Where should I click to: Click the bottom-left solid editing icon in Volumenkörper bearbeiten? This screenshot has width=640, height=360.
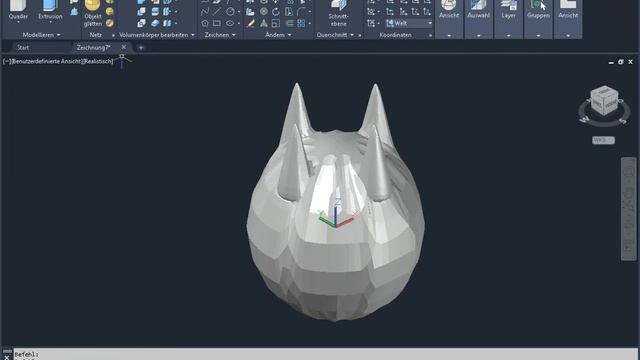tap(141, 24)
